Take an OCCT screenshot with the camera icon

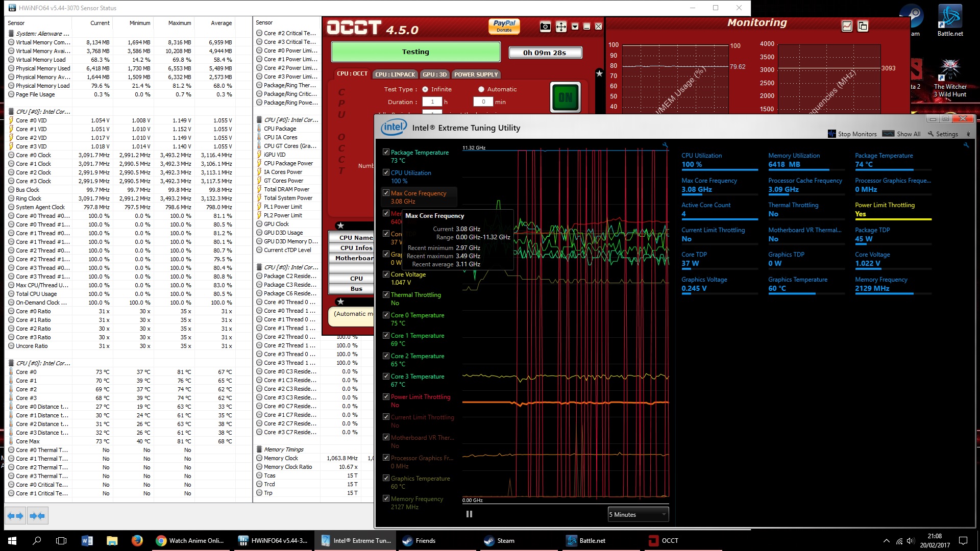click(x=545, y=27)
